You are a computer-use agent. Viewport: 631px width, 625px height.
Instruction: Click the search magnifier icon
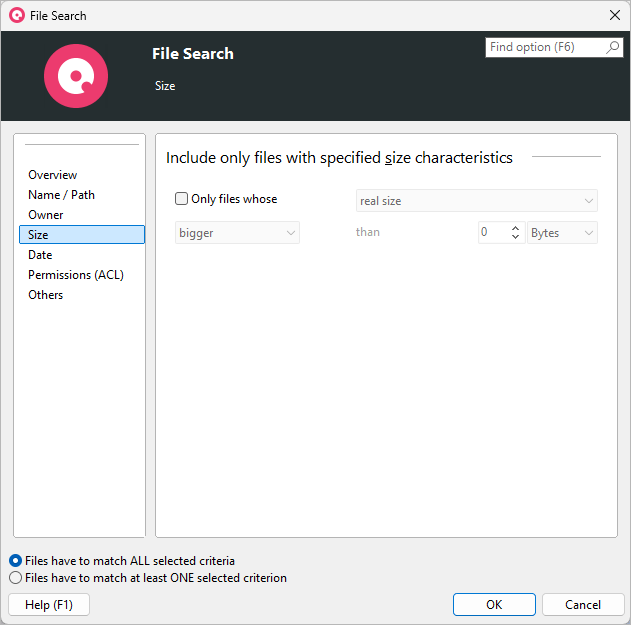pos(613,48)
